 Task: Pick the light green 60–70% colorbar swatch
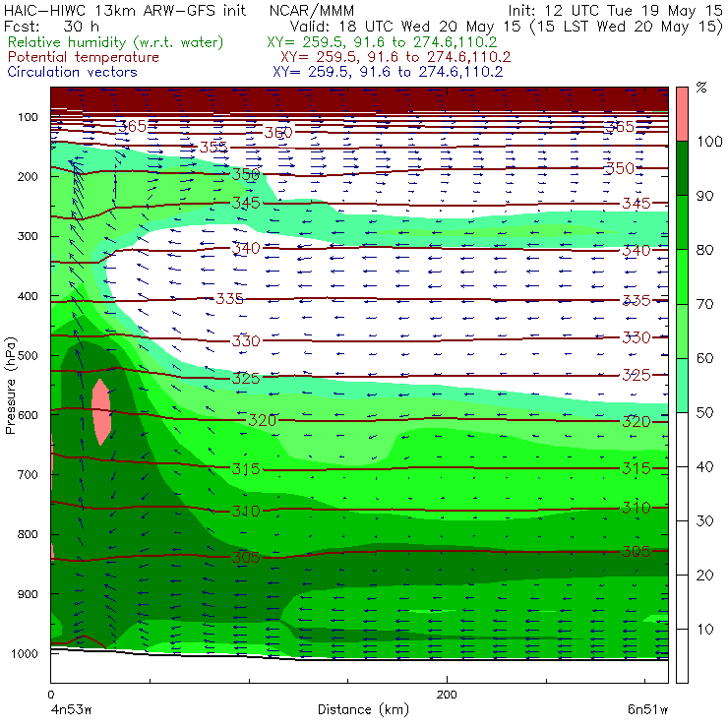(x=682, y=331)
